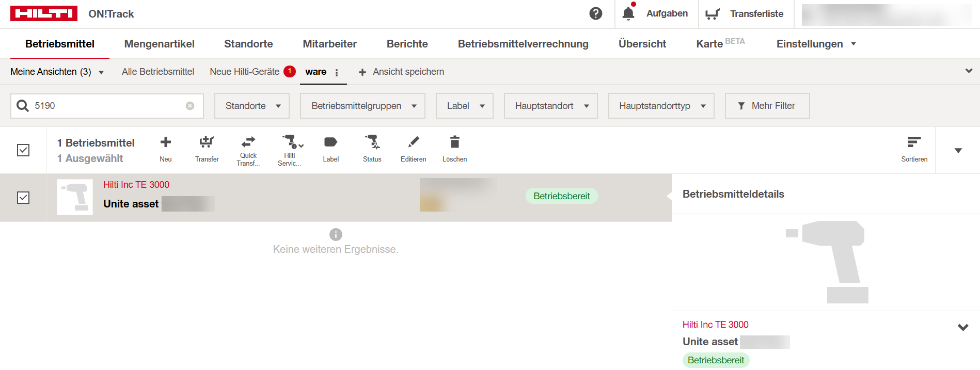This screenshot has width=980, height=370.
Task: Click Quick Transfer icon
Action: (248, 151)
